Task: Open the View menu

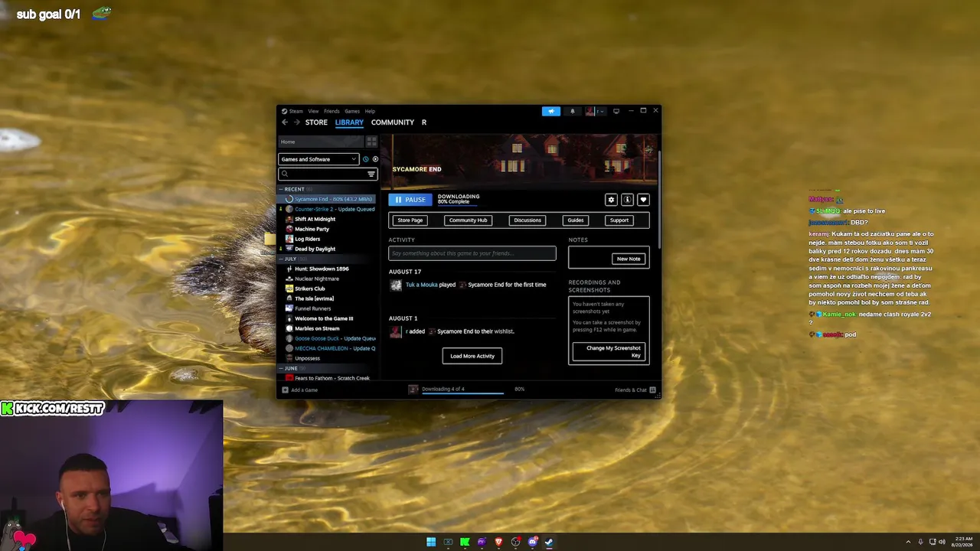Action: pyautogui.click(x=313, y=112)
